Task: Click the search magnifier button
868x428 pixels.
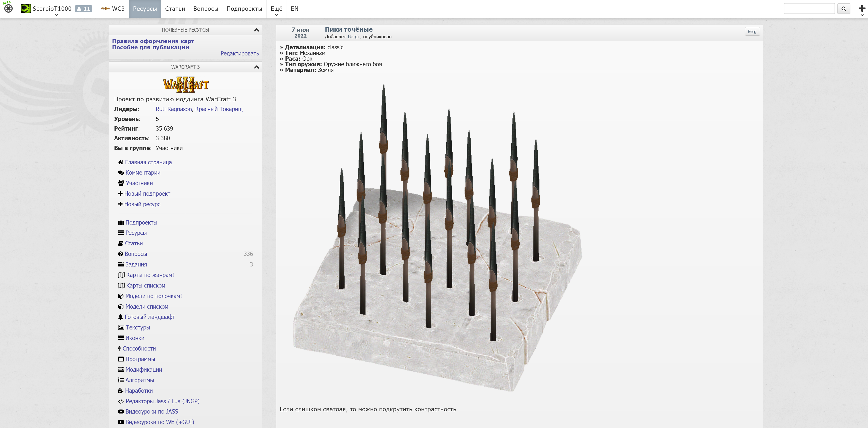Action: tap(844, 9)
